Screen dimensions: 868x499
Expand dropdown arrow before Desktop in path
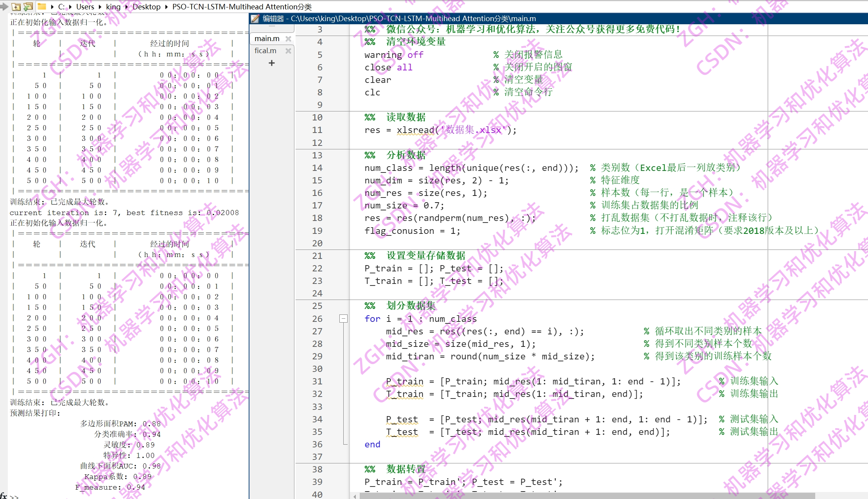tap(127, 7)
